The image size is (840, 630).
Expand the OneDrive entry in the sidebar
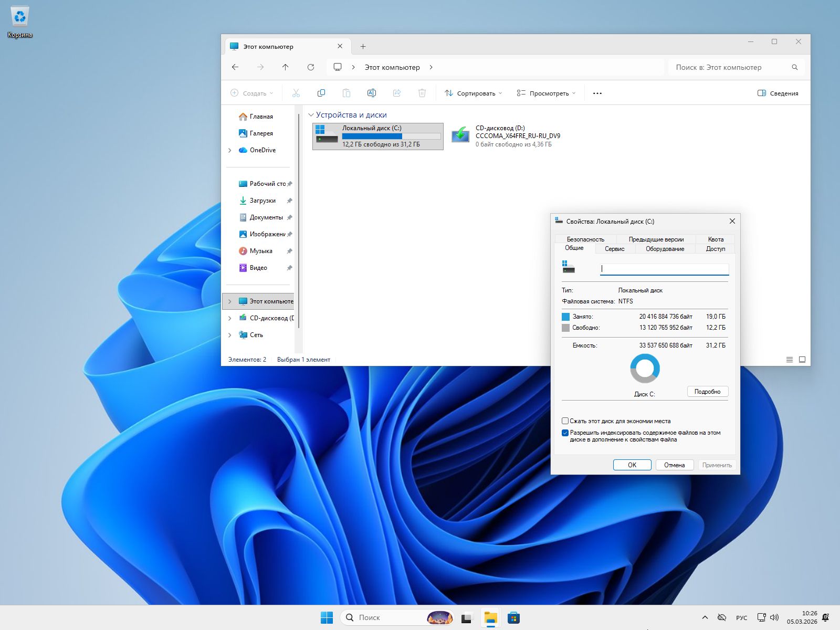pos(229,150)
